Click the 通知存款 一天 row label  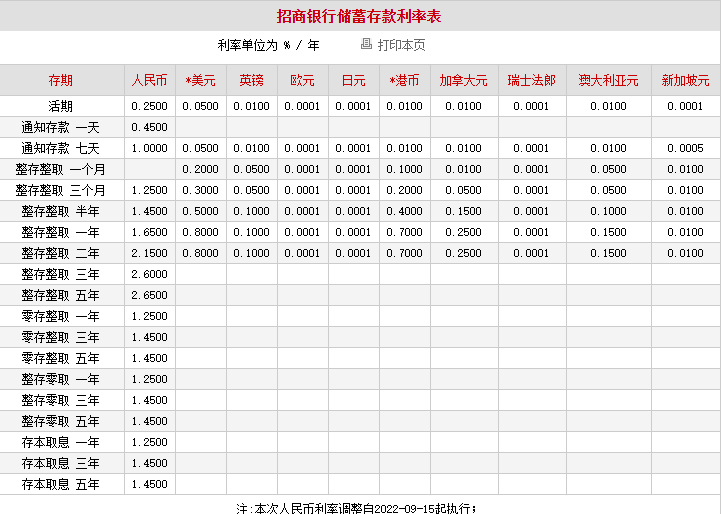(x=61, y=127)
